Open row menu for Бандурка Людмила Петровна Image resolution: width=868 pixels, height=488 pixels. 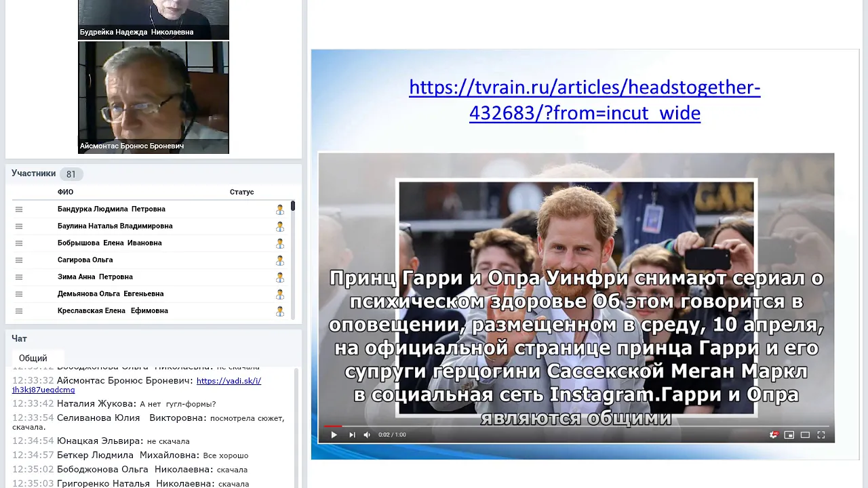pyautogui.click(x=19, y=209)
